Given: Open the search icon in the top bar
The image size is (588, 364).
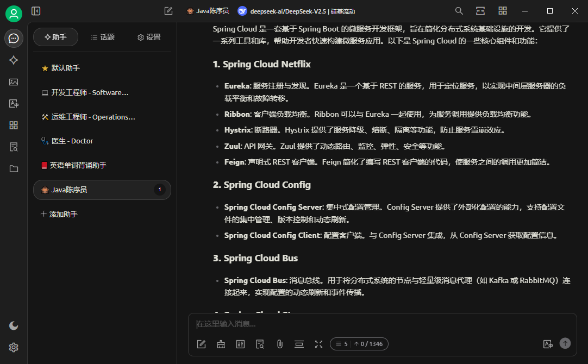Looking at the screenshot, I should click(x=459, y=11).
